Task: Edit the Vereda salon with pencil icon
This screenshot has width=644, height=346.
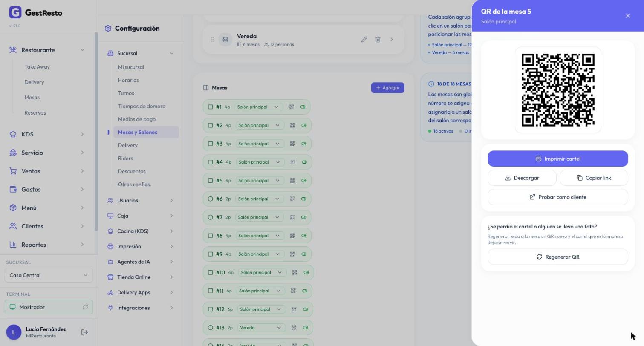Action: coord(364,39)
